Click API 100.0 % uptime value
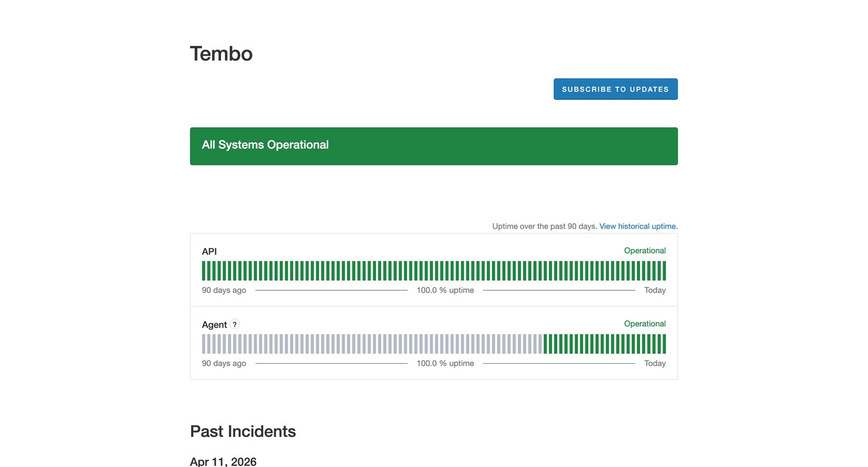 (x=445, y=290)
